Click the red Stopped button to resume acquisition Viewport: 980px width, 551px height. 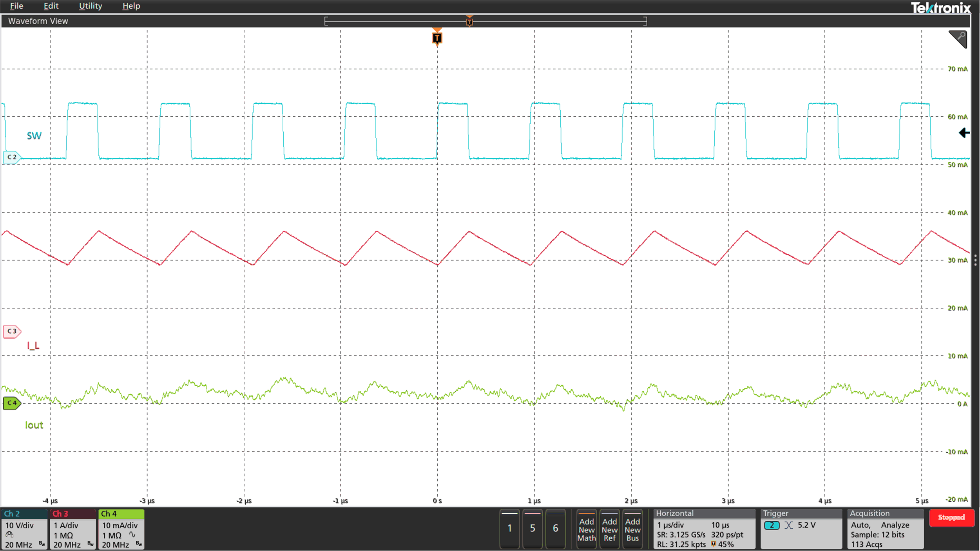(x=952, y=518)
